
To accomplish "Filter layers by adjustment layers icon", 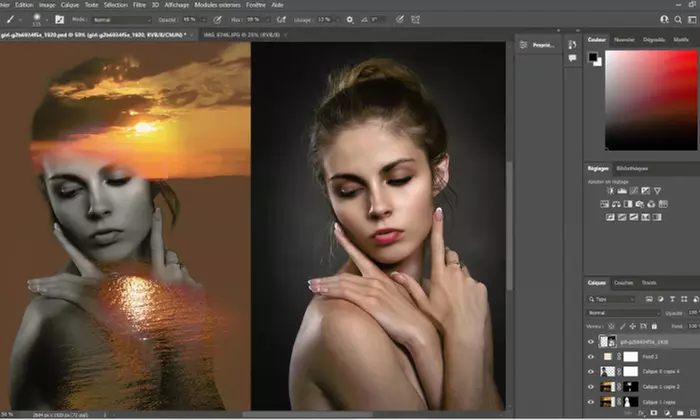I will point(661,299).
